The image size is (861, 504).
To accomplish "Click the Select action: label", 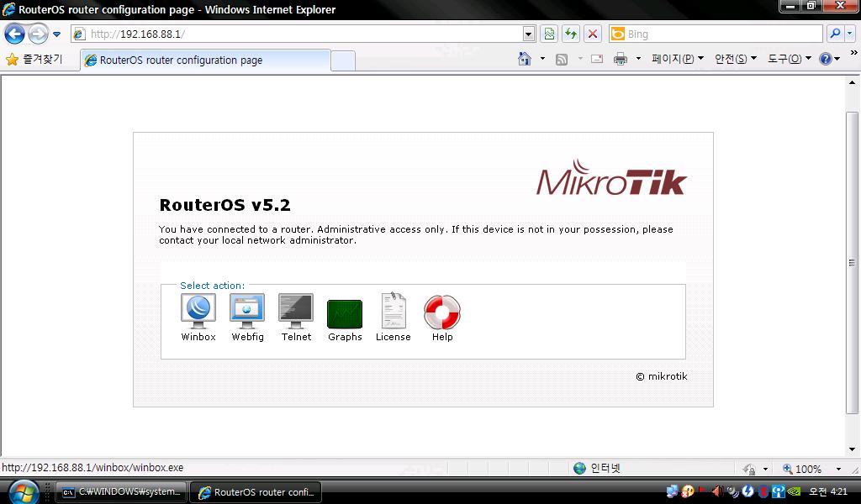I will point(212,285).
